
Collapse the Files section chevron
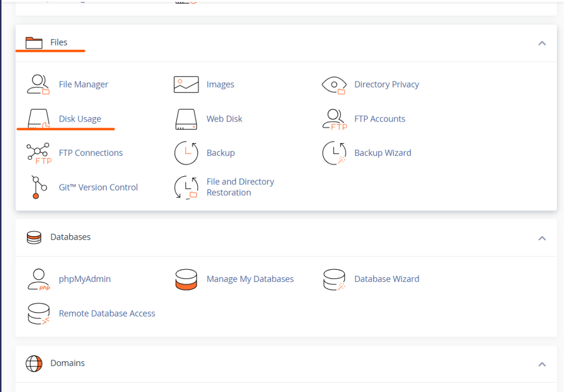(x=542, y=43)
